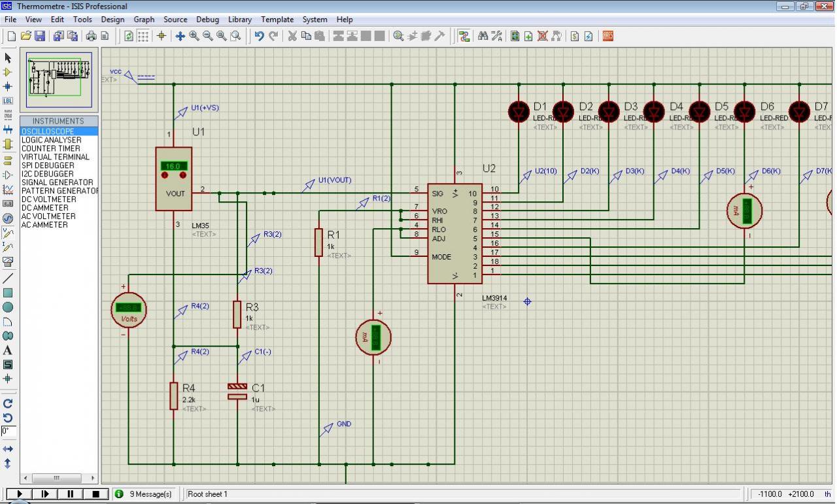Viewport: 837px width, 504px height.
Task: Click the schematic overview thumbnail
Action: click(x=59, y=79)
